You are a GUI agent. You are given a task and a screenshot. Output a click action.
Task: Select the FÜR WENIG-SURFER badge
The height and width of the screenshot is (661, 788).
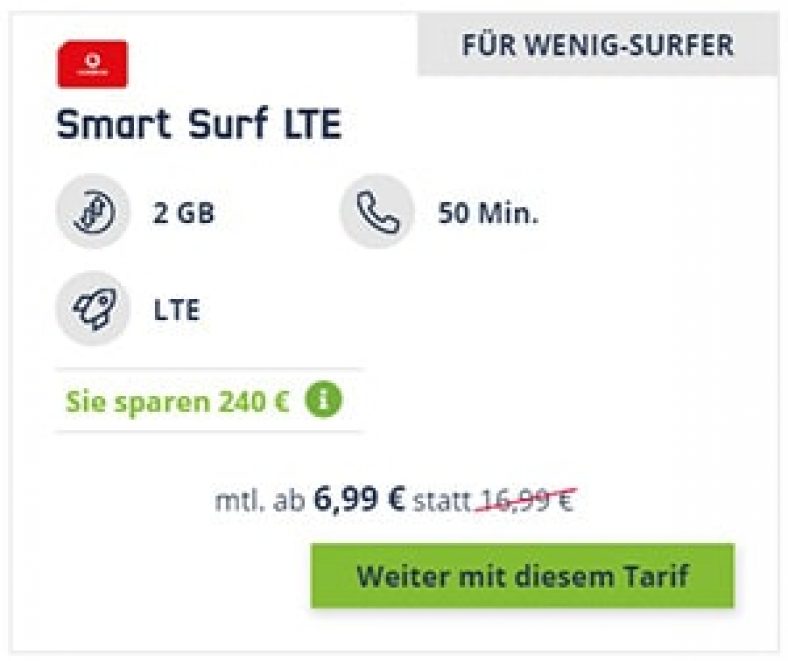click(598, 46)
